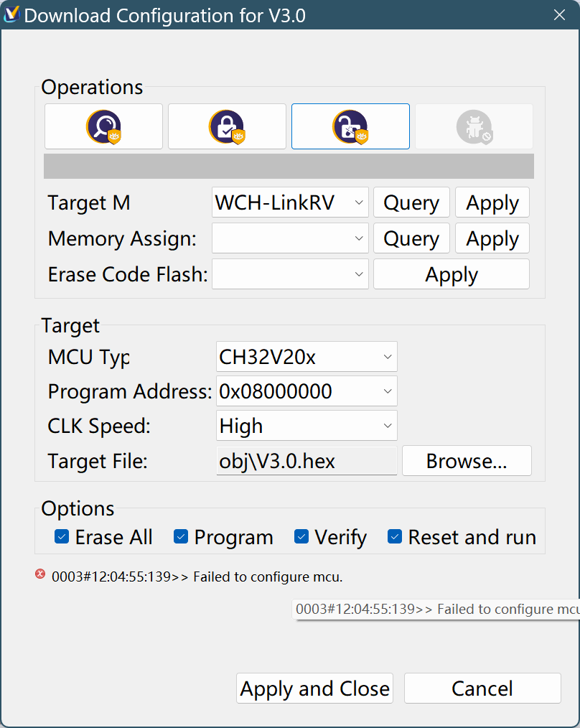Click the enable read-protection locked padlock icon
This screenshot has width=580, height=728.
227,127
